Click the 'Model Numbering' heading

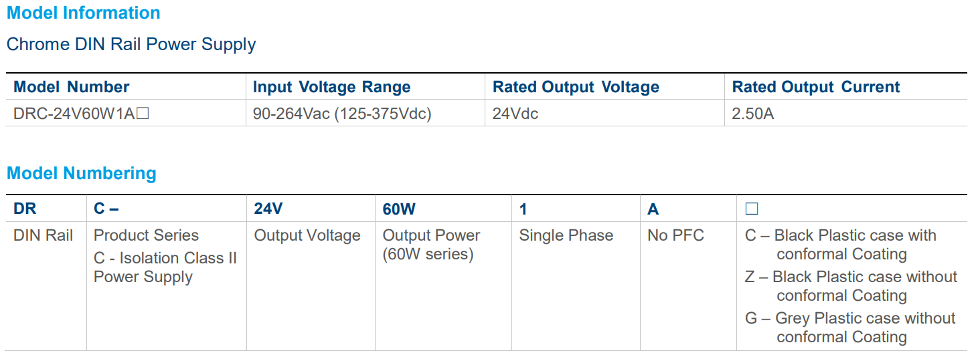[82, 174]
